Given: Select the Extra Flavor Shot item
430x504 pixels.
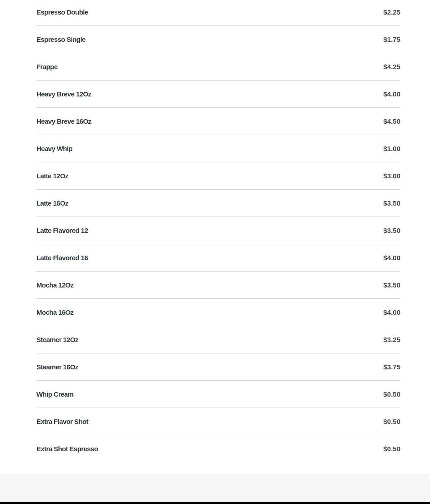Looking at the screenshot, I should pyautogui.click(x=62, y=422).
